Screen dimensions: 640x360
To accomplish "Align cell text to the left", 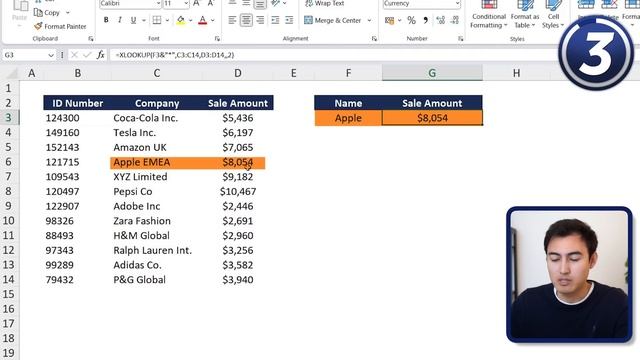I will pyautogui.click(x=232, y=20).
